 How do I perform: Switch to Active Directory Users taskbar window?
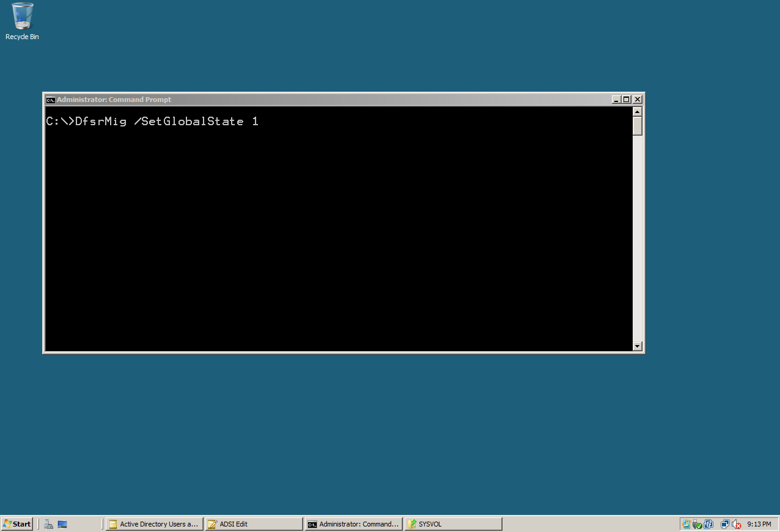click(155, 524)
